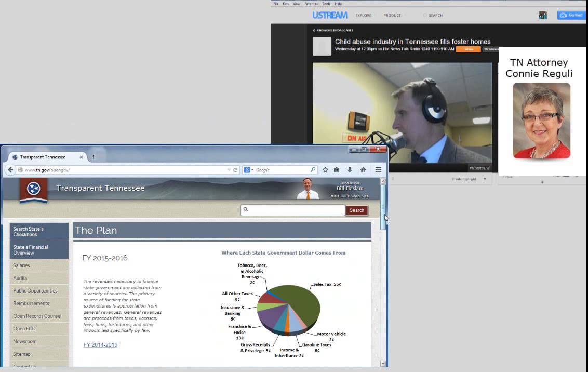
Task: Click the globe site identity icon in the address bar
Action: pos(20,170)
